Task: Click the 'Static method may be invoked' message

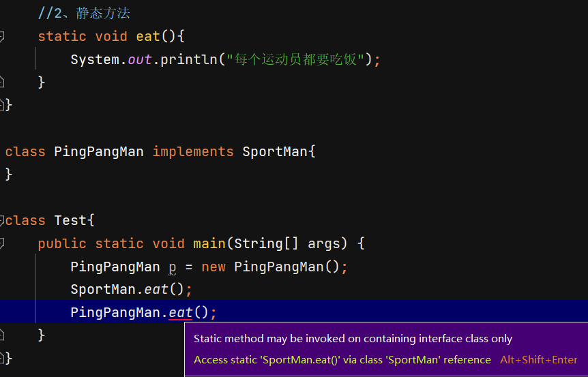Action: [353, 338]
